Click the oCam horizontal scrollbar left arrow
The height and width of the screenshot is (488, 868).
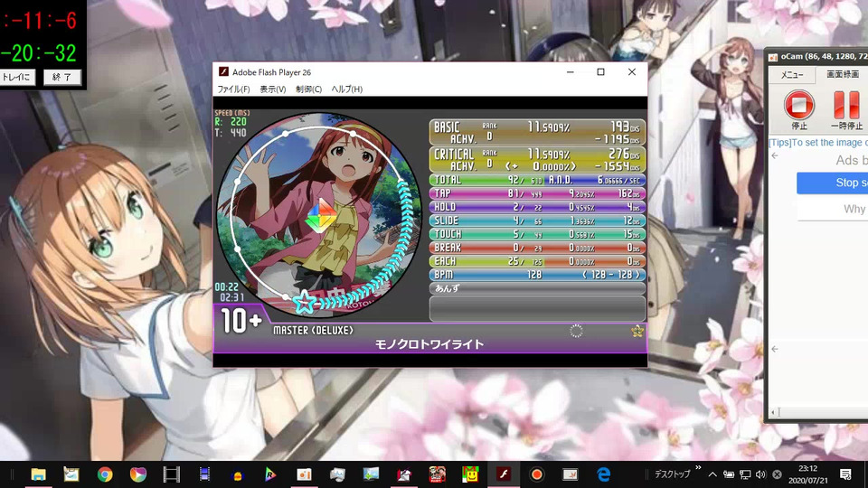[773, 412]
